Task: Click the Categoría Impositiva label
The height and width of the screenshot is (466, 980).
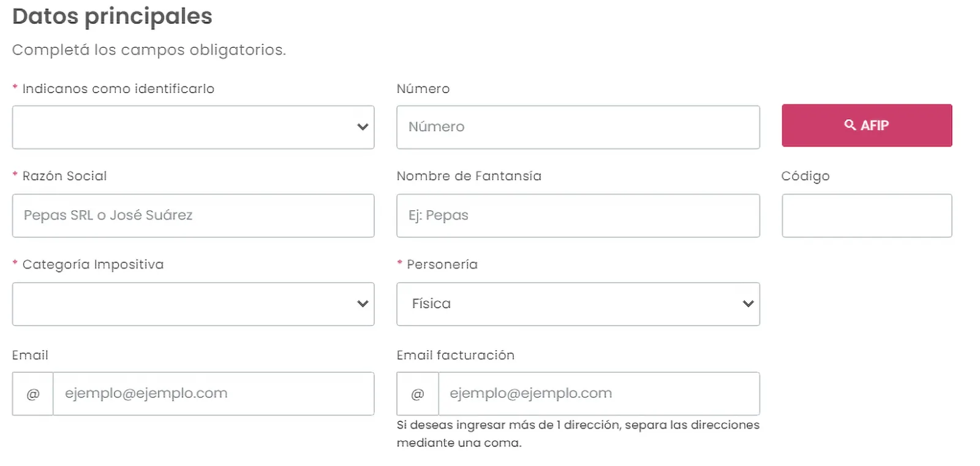Action: point(93,264)
